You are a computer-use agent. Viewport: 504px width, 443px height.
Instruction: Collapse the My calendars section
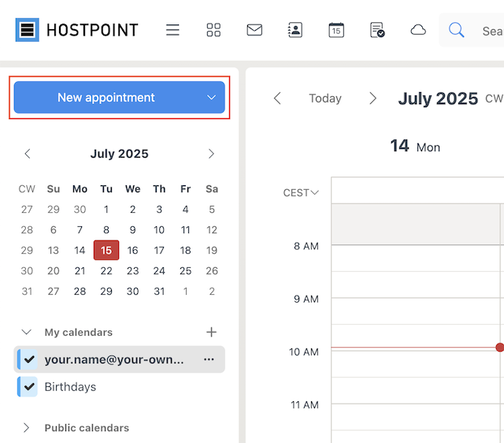26,332
